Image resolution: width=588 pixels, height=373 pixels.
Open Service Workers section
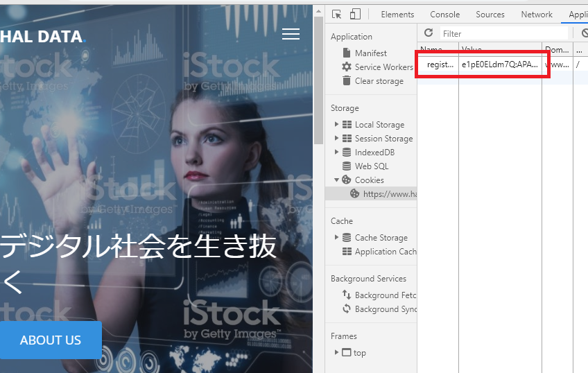384,67
